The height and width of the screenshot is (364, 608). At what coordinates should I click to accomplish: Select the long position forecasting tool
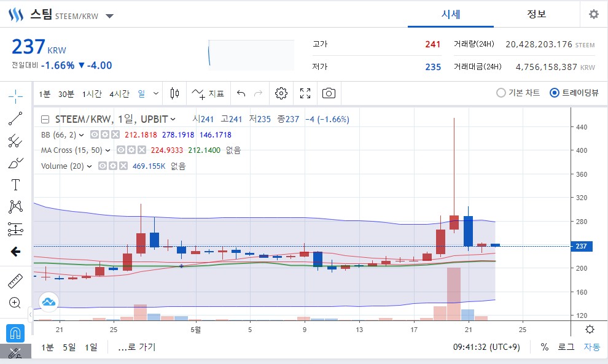pyautogui.click(x=15, y=229)
